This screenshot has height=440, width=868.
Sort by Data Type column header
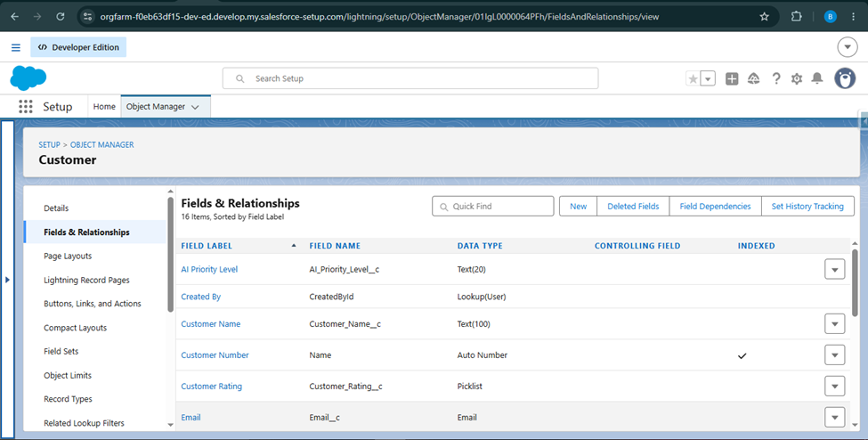479,246
